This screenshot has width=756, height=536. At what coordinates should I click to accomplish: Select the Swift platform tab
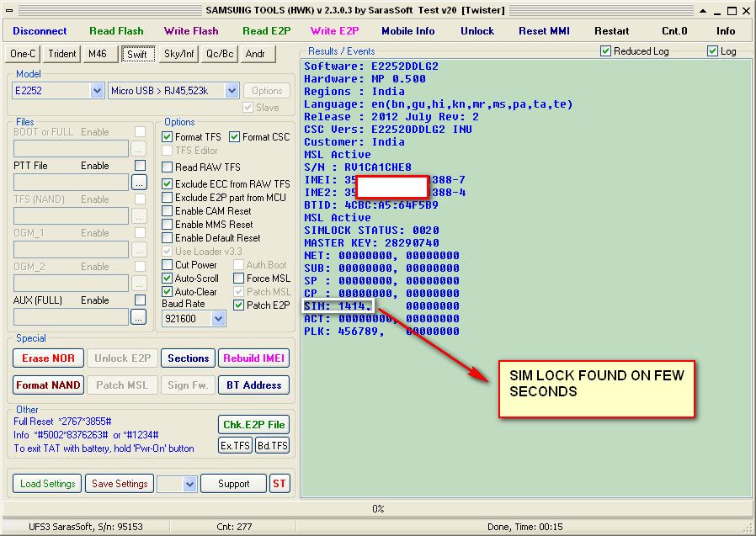pos(137,54)
